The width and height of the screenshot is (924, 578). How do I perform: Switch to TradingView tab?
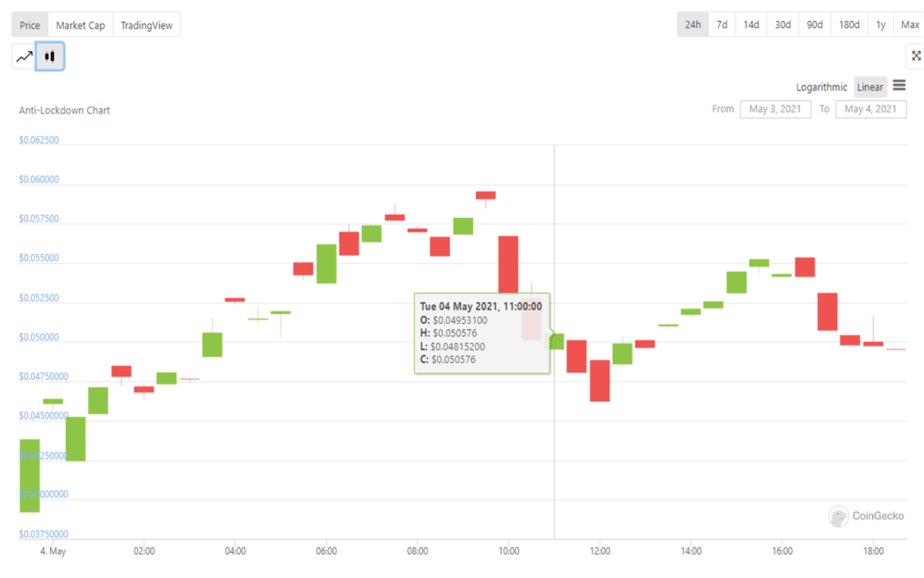pos(147,25)
